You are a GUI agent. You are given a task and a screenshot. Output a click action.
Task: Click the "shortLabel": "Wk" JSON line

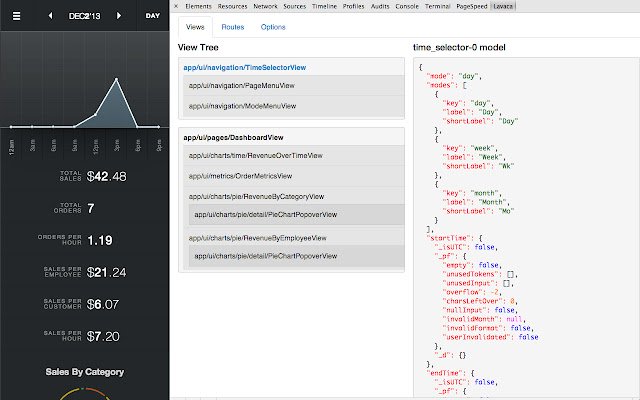point(478,166)
